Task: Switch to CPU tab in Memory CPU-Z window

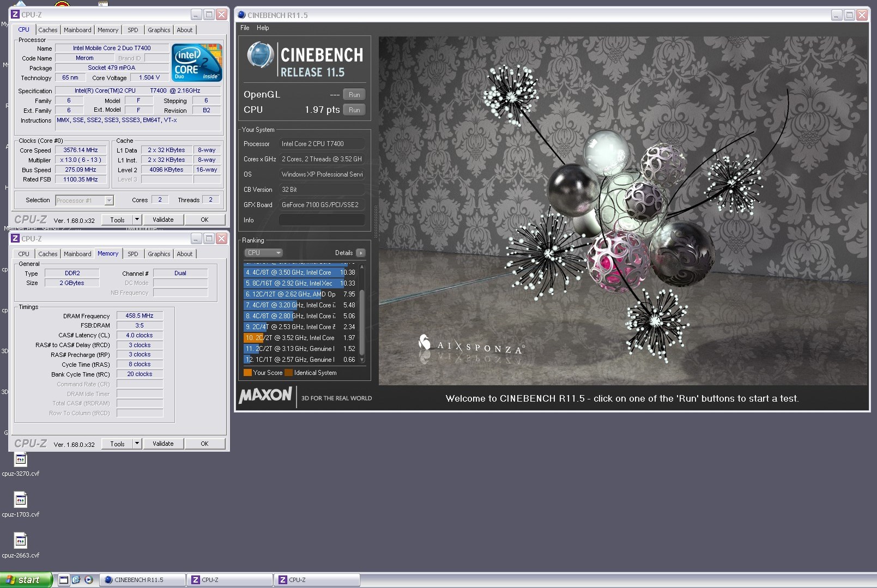Action: [23, 254]
